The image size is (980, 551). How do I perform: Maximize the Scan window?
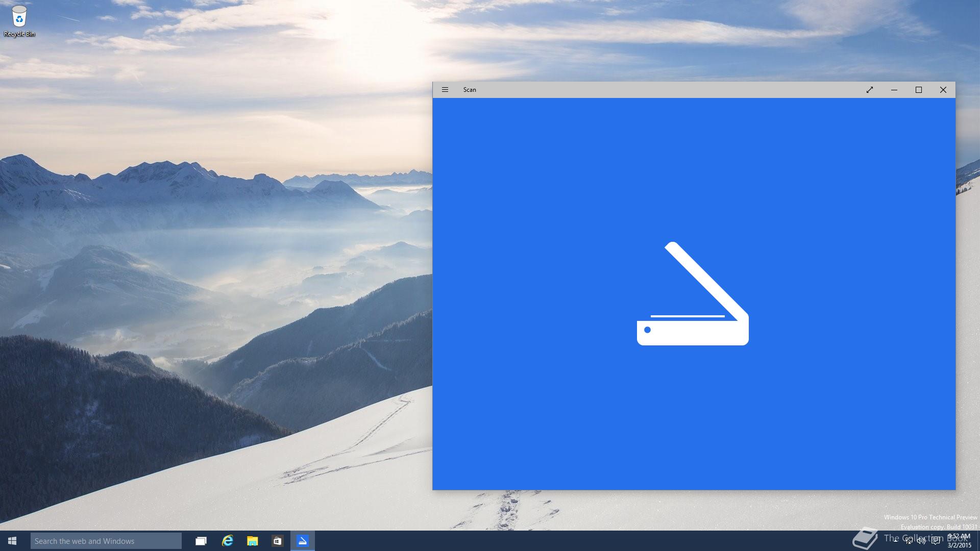[919, 90]
